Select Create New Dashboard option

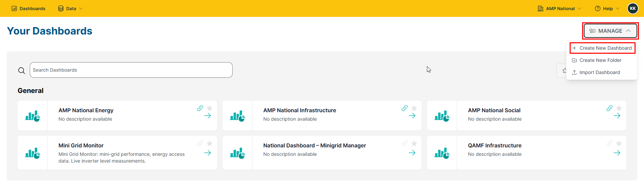pyautogui.click(x=602, y=48)
